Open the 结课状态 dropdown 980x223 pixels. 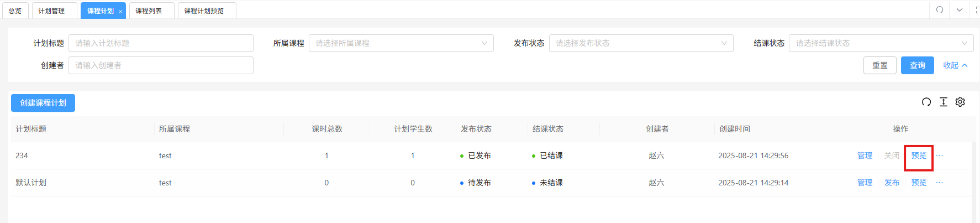[881, 43]
